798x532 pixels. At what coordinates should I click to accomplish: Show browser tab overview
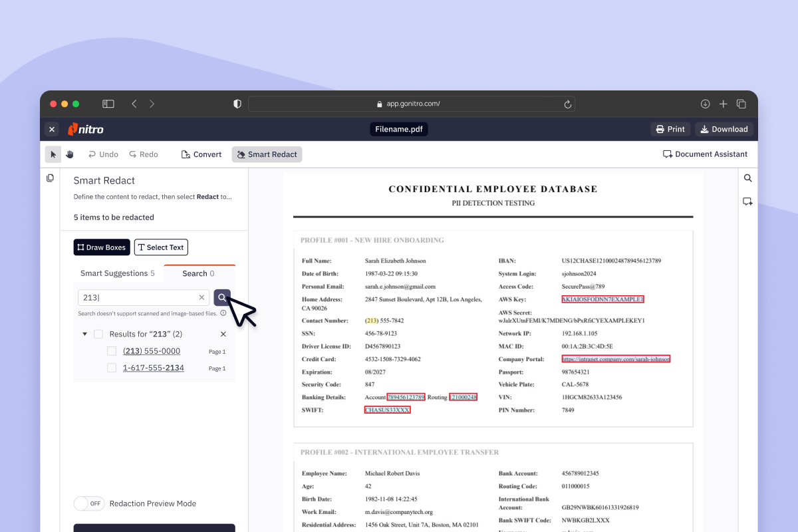tap(741, 104)
